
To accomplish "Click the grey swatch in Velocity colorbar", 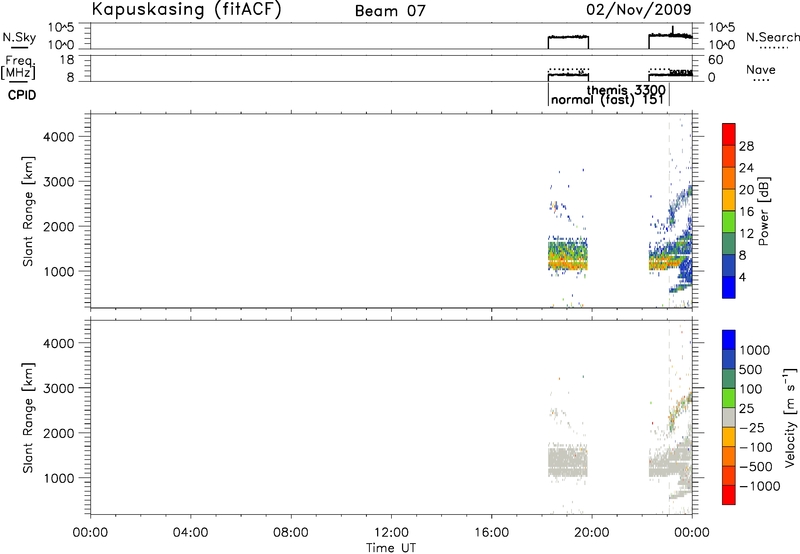I will point(729,418).
